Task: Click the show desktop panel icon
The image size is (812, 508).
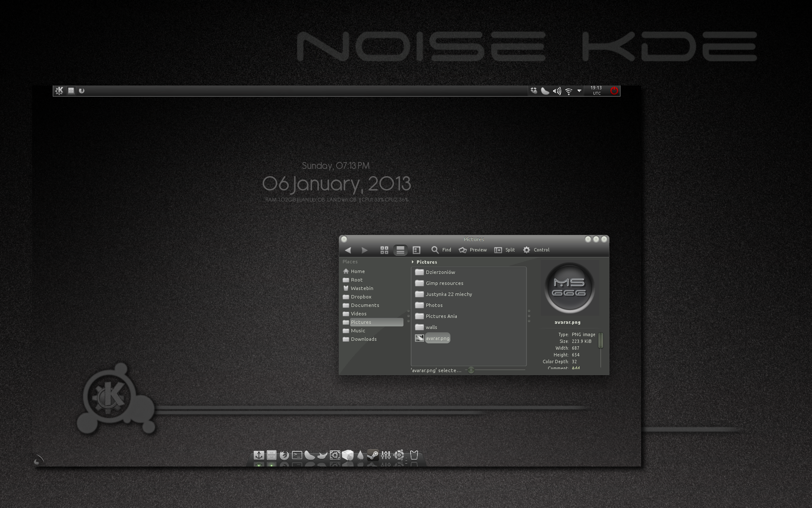Action: pos(71,91)
